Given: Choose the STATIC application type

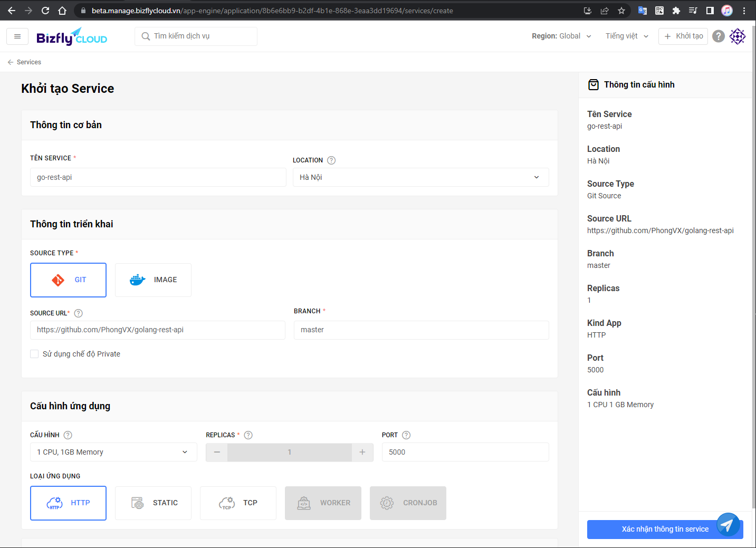Looking at the screenshot, I should point(153,503).
